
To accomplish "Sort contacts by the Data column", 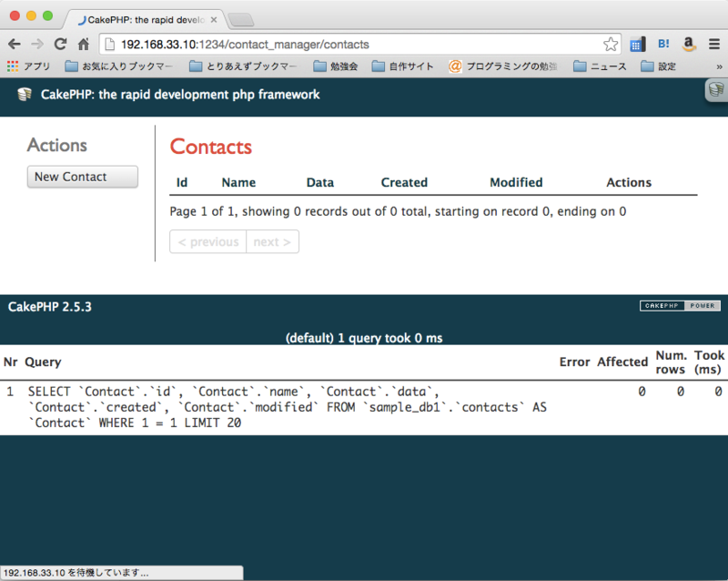I will pyautogui.click(x=320, y=182).
